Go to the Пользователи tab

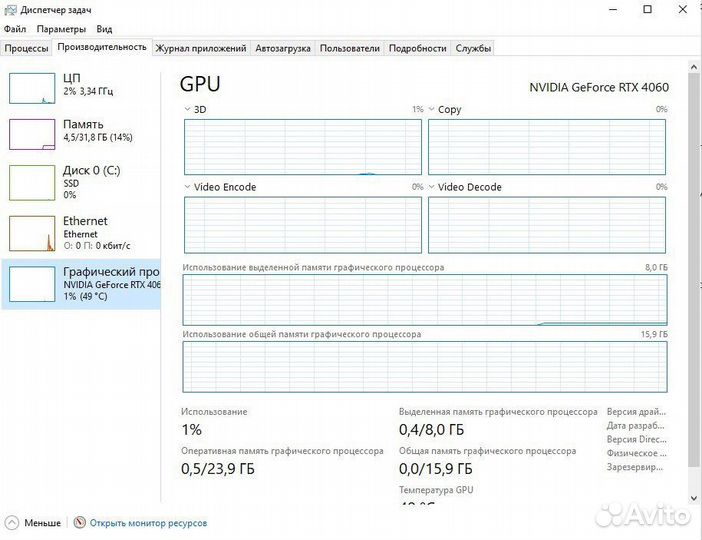(x=350, y=48)
